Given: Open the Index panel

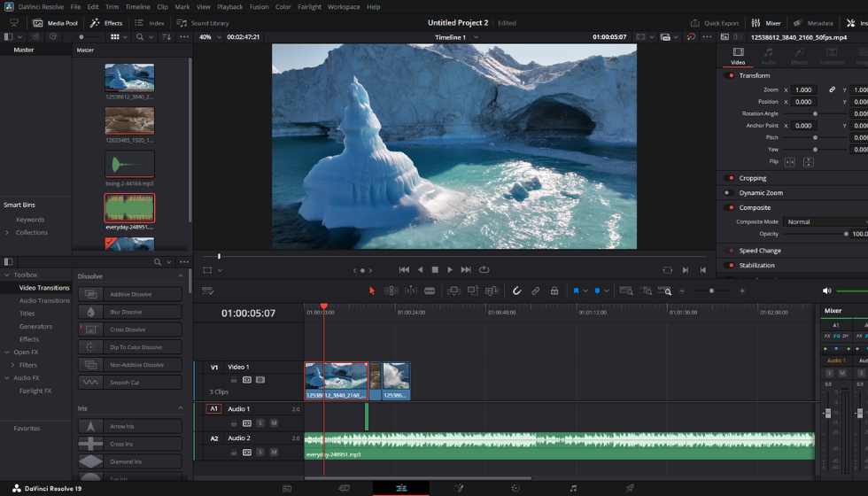Looking at the screenshot, I should (150, 23).
